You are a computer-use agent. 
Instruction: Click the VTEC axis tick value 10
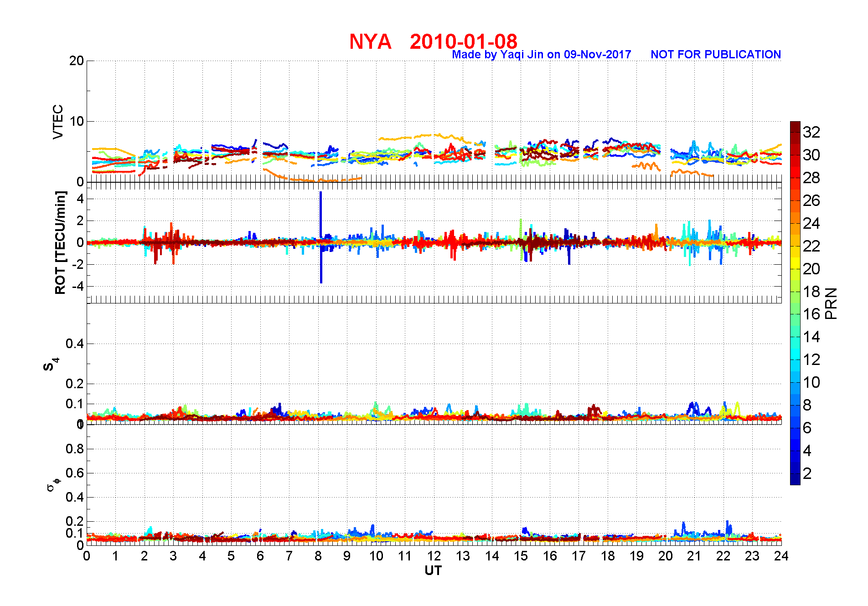(x=77, y=121)
